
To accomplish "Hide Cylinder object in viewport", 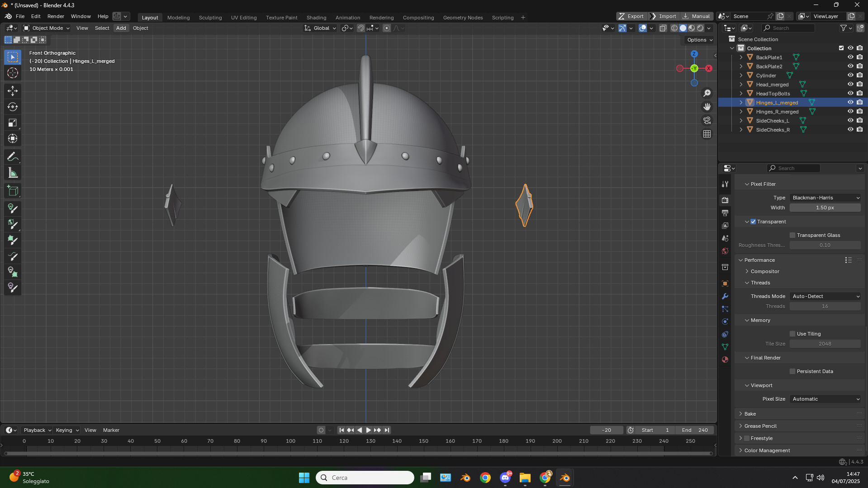I will pyautogui.click(x=850, y=76).
